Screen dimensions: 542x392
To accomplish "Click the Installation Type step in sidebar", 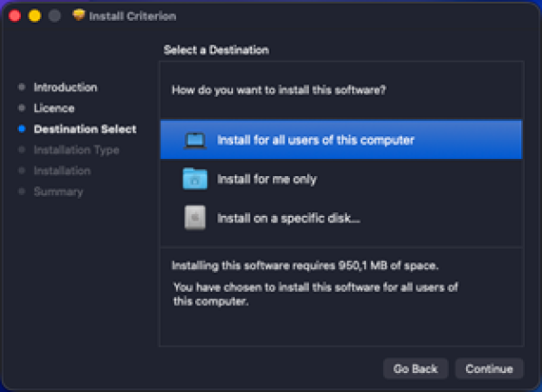I will tap(76, 150).
